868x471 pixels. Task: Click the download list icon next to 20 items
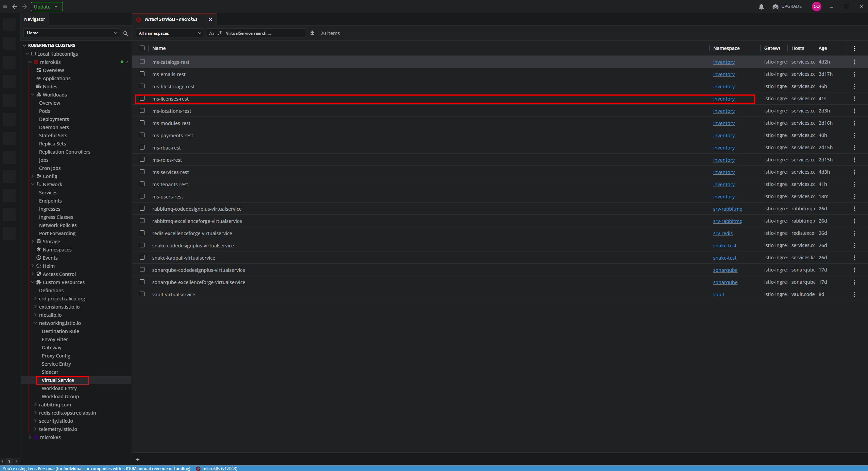(312, 33)
